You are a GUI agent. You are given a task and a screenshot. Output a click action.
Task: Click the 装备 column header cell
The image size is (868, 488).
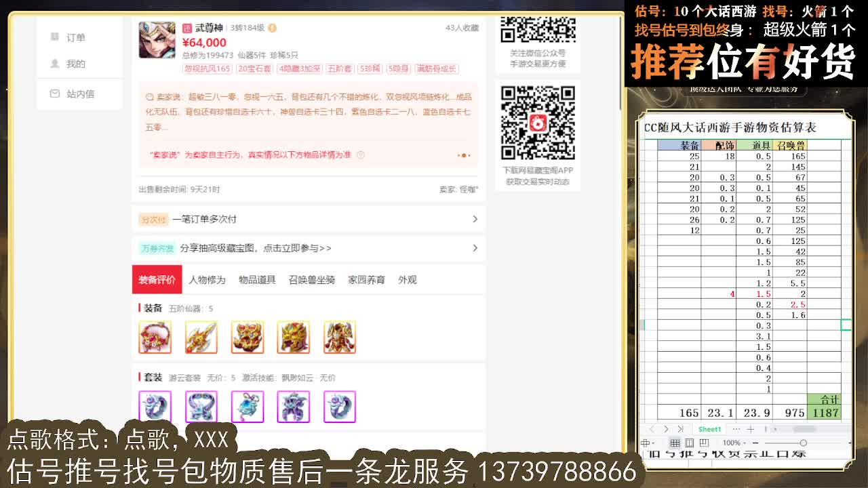679,145
